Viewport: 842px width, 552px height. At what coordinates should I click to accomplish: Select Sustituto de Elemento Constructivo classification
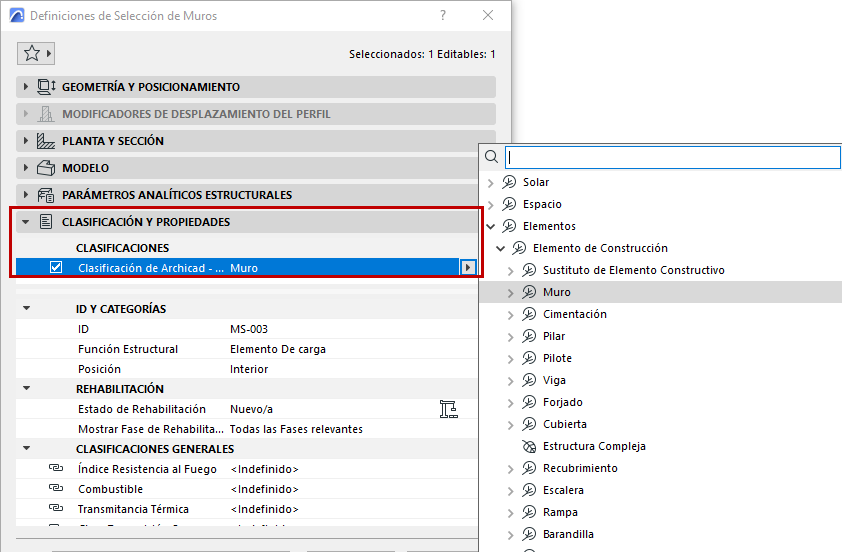click(x=634, y=270)
